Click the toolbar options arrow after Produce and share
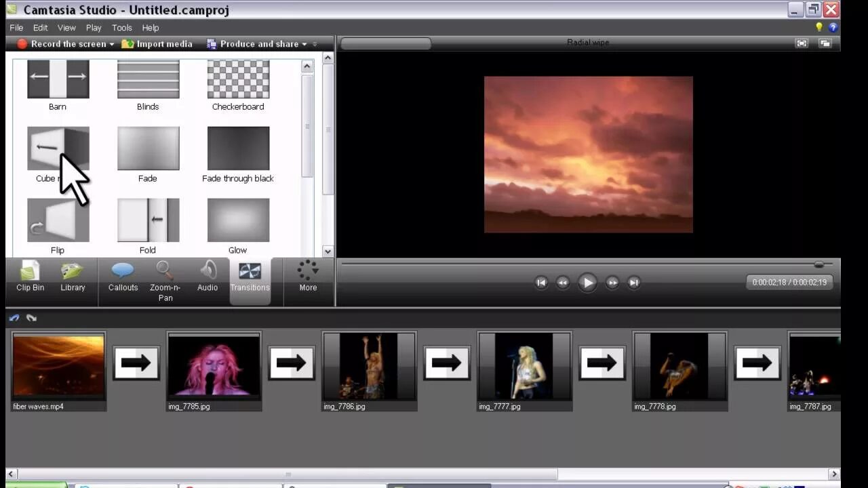This screenshot has width=868, height=488. tap(315, 44)
